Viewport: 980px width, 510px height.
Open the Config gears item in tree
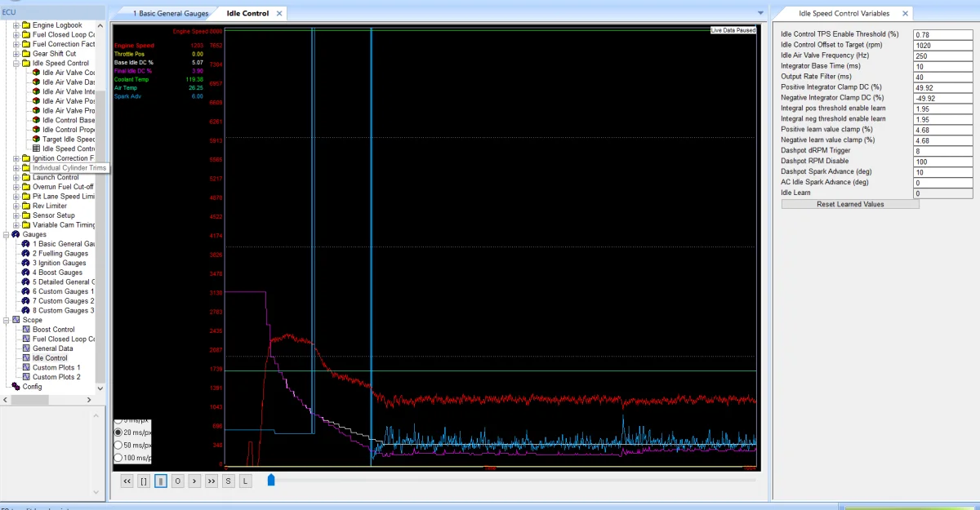[32, 387]
